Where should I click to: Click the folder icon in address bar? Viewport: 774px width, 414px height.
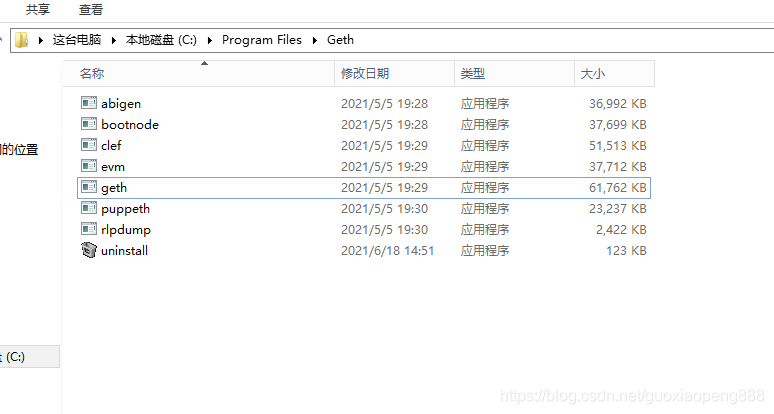click(x=21, y=40)
